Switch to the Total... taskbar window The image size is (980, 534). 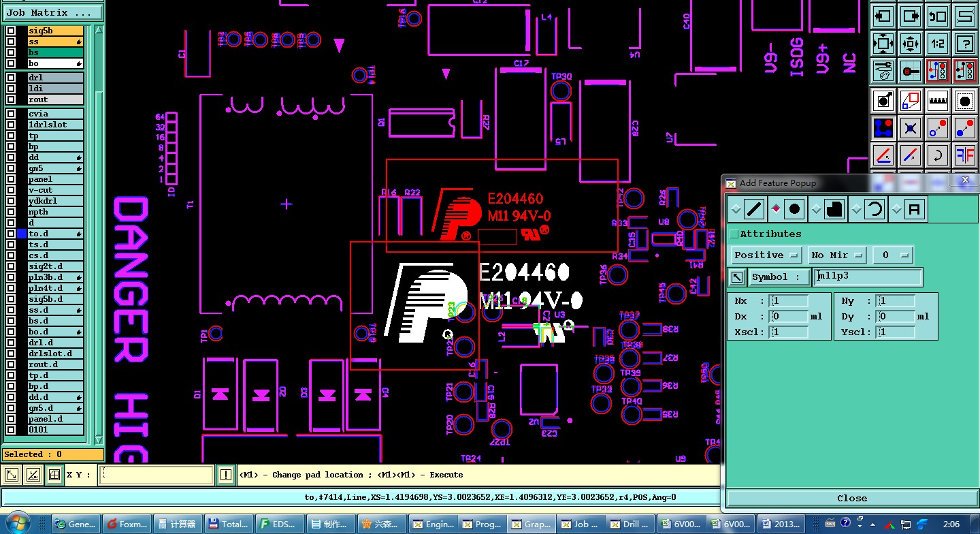coord(229,524)
